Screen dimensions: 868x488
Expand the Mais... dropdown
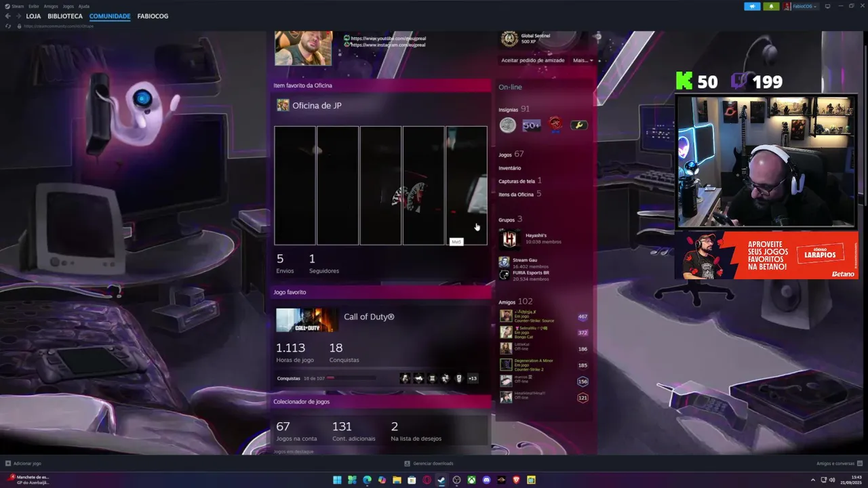(583, 60)
